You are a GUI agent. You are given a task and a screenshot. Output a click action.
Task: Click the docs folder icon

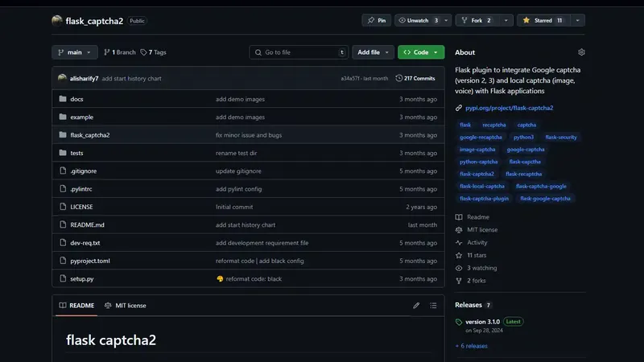[63, 99]
